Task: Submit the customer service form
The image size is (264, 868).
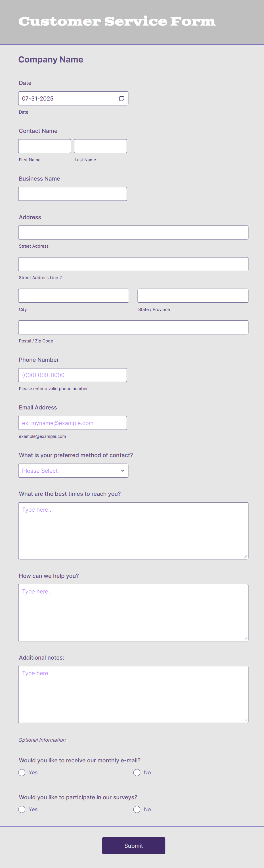Action: [133, 845]
